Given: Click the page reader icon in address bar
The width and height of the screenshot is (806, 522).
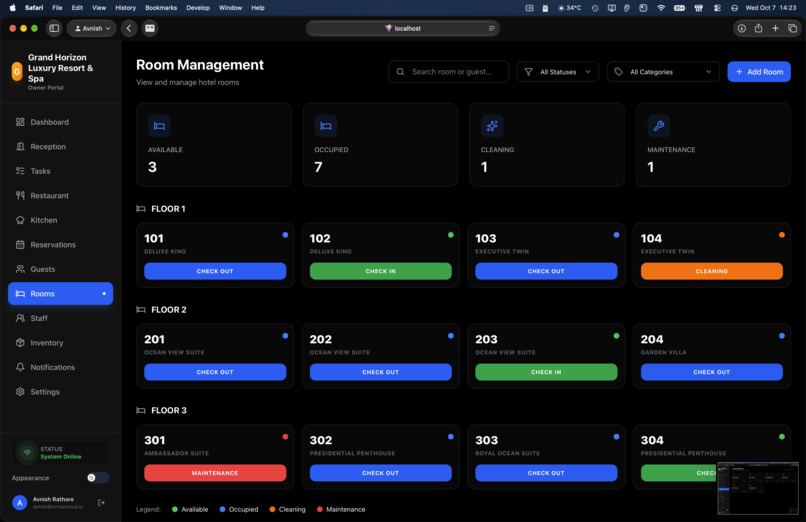Looking at the screenshot, I should point(491,28).
